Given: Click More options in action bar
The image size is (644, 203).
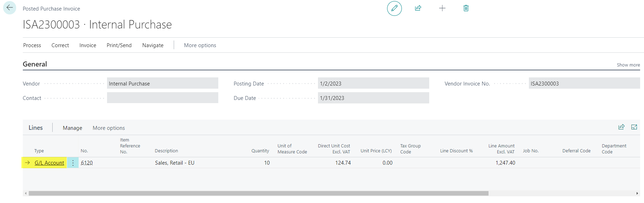Looking at the screenshot, I should (200, 45).
